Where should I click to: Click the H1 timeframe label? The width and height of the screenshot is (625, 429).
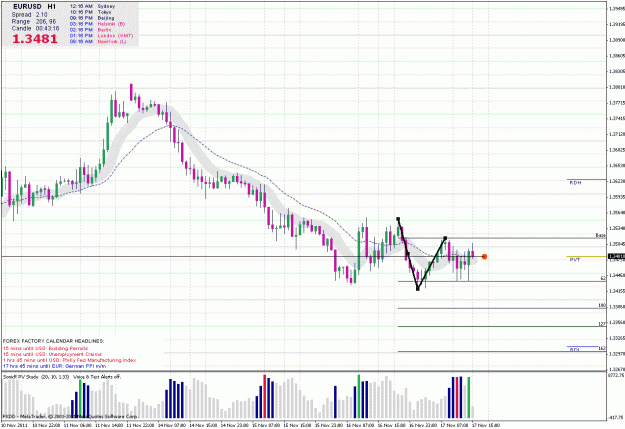(x=51, y=6)
